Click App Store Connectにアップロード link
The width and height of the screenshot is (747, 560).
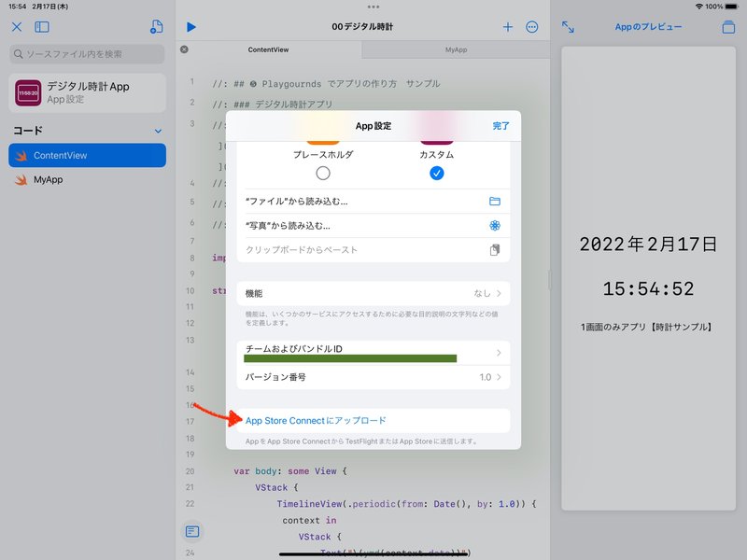click(316, 421)
